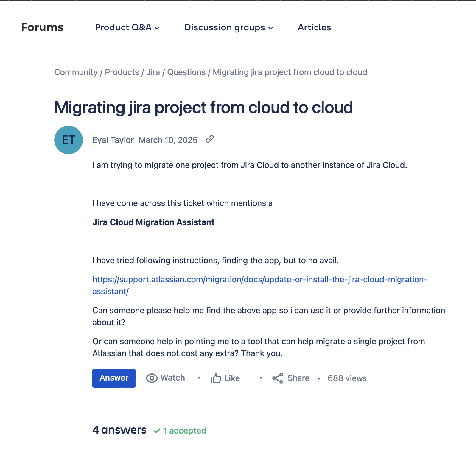
Task: Click the Like label
Action: tap(232, 378)
